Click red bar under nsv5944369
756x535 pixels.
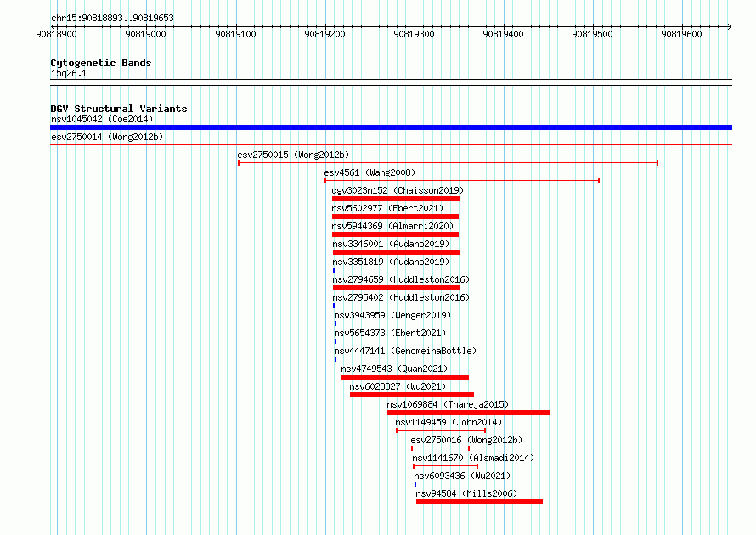pos(395,234)
